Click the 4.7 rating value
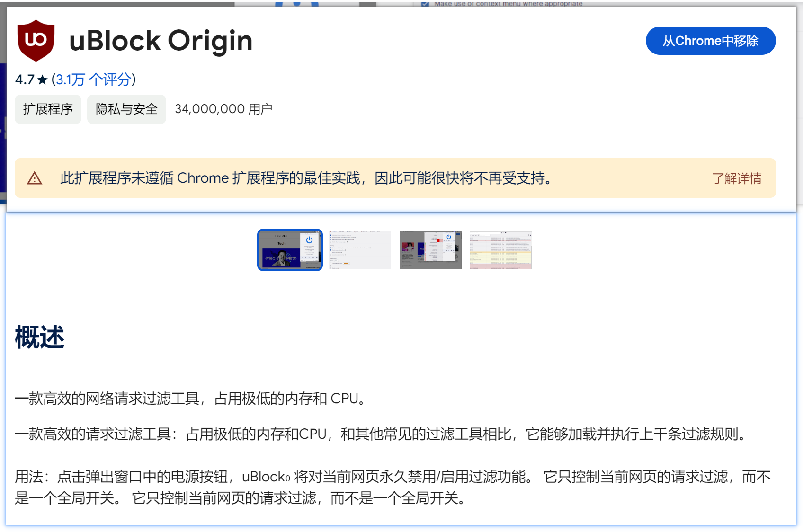The width and height of the screenshot is (803, 532). [25, 80]
